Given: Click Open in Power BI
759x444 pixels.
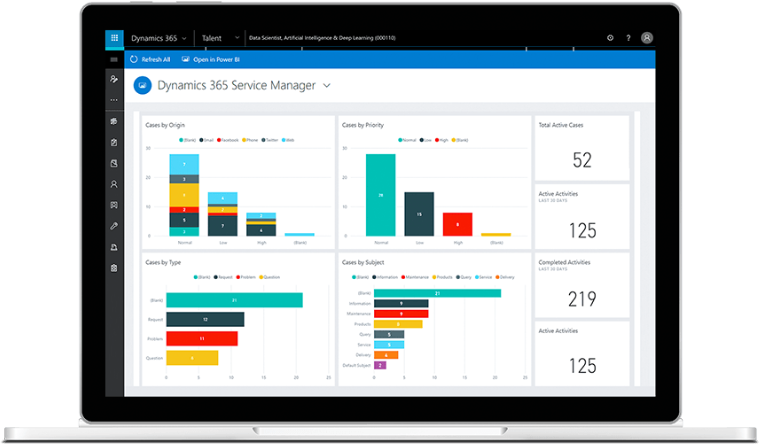Looking at the screenshot, I should [211, 59].
